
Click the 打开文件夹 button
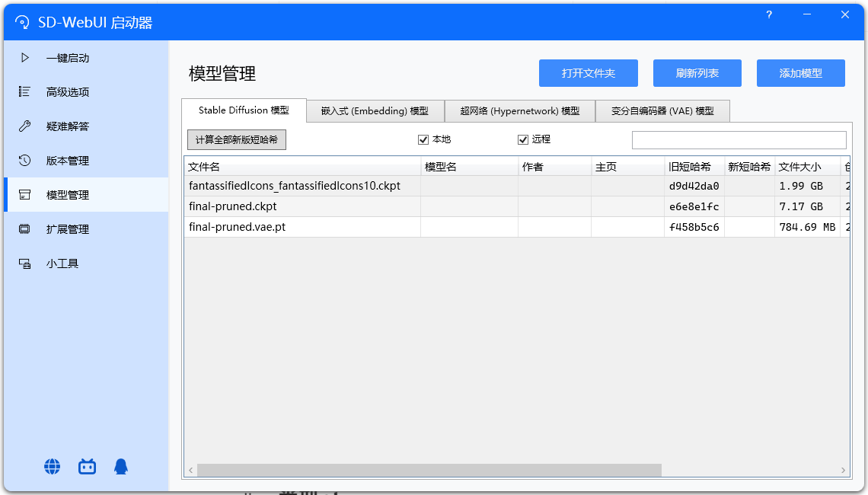point(589,73)
